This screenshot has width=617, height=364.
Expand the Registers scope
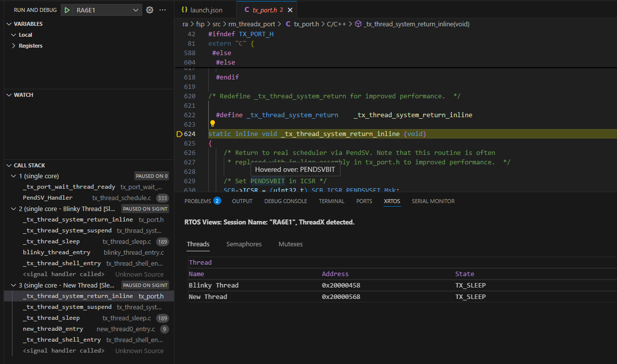pyautogui.click(x=14, y=46)
